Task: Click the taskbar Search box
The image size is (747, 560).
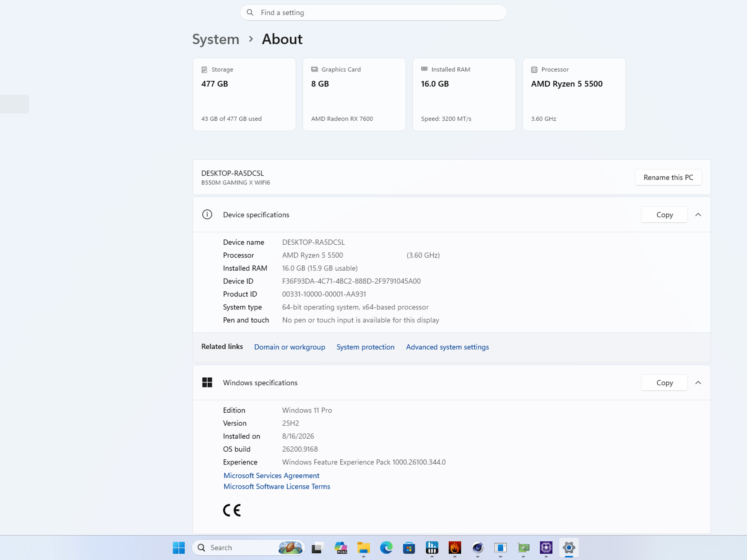Action: 248,548
